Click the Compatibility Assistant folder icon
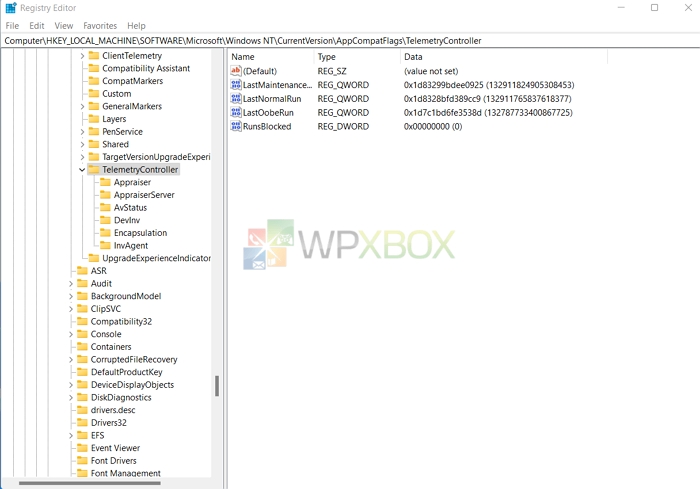The image size is (700, 489). pos(94,68)
